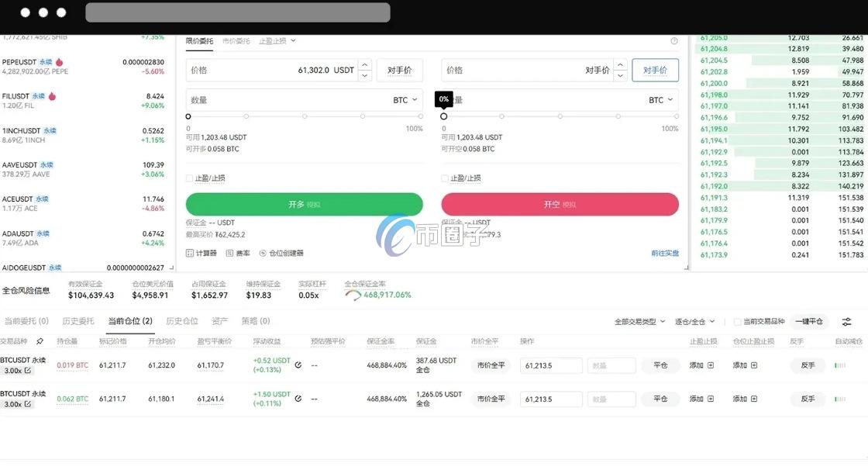The width and height of the screenshot is (868, 470).
Task: Click the 100% mark on the quantity slider
Action: coord(421,116)
